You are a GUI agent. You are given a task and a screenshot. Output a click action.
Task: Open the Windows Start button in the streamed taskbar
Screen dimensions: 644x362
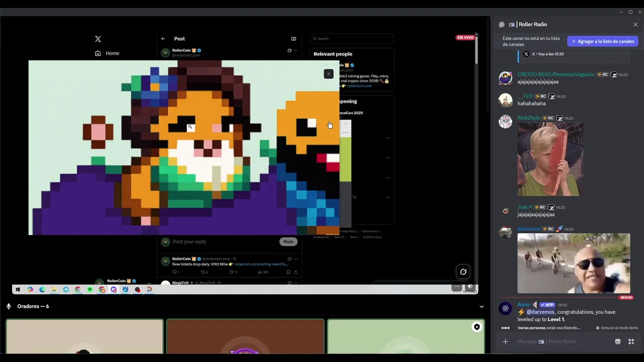tap(18, 290)
